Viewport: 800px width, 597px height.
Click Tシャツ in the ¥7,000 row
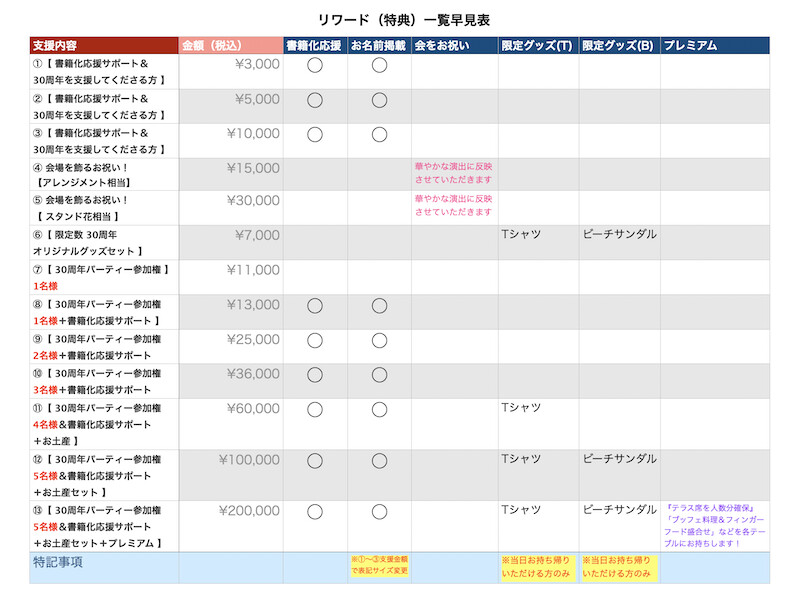(x=521, y=234)
